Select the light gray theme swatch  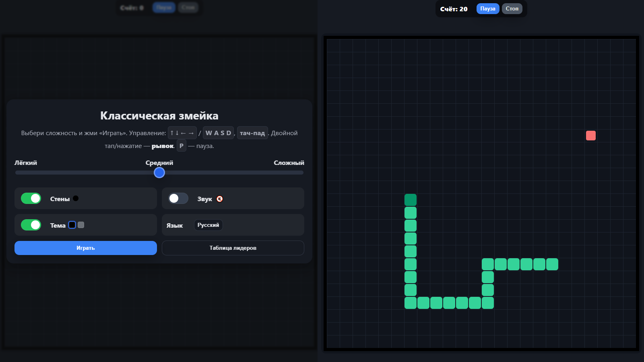[x=81, y=225]
